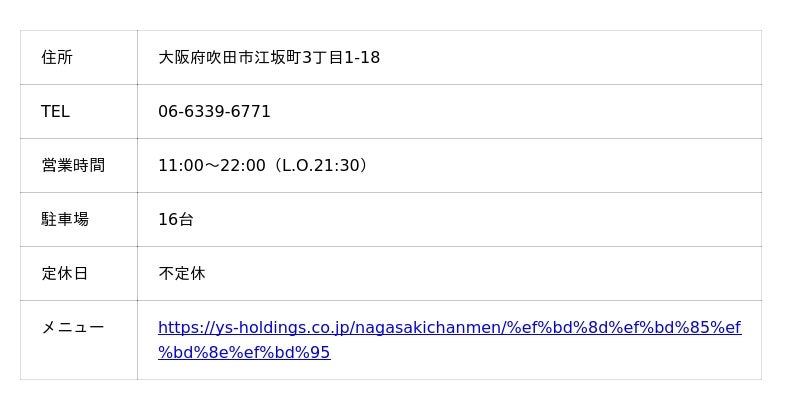This screenshot has height=410, width=800.
Task: Click the "https://" start of the link
Action: point(186,328)
